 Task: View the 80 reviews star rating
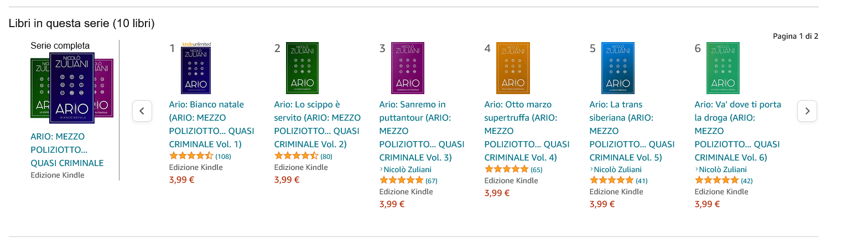click(x=296, y=156)
